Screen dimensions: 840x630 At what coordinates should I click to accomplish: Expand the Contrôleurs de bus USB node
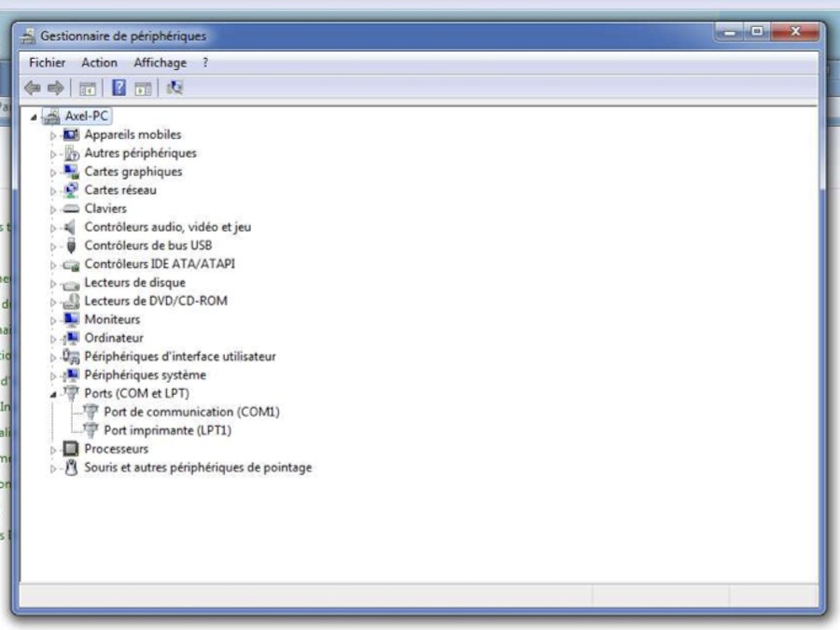click(x=53, y=246)
